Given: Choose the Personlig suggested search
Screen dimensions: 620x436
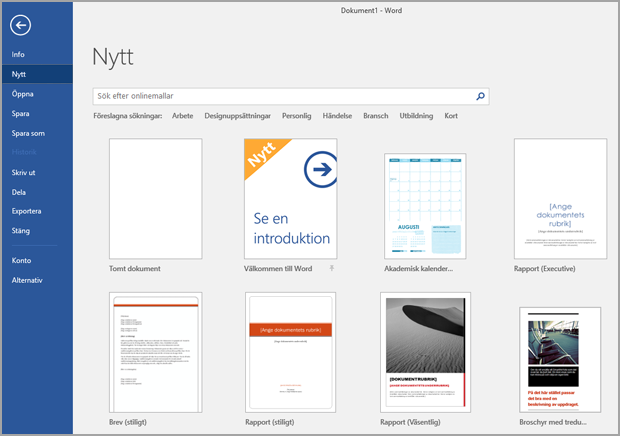Looking at the screenshot, I should 297,116.
